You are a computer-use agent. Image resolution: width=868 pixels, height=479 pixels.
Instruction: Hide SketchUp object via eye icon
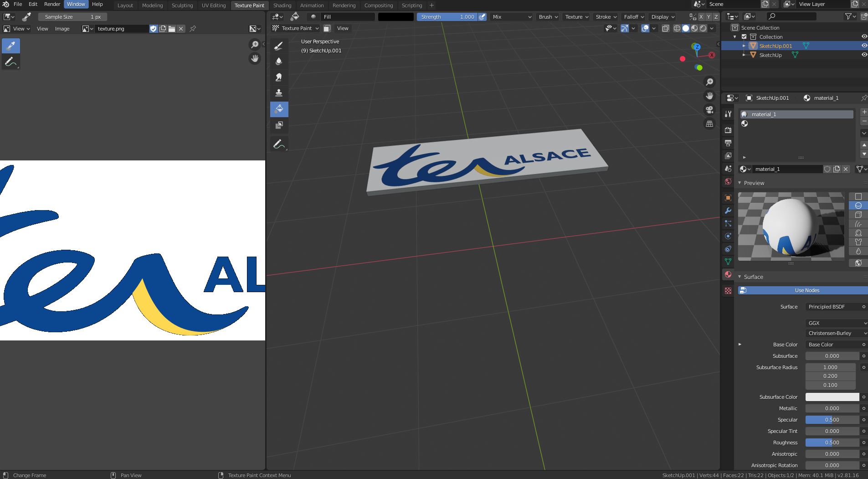[x=864, y=55]
